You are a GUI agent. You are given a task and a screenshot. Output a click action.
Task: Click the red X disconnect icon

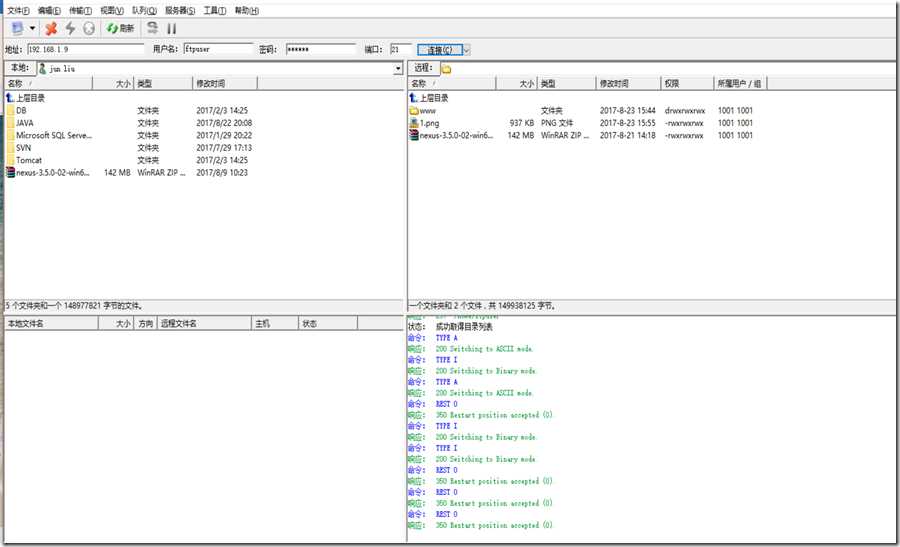pos(51,28)
